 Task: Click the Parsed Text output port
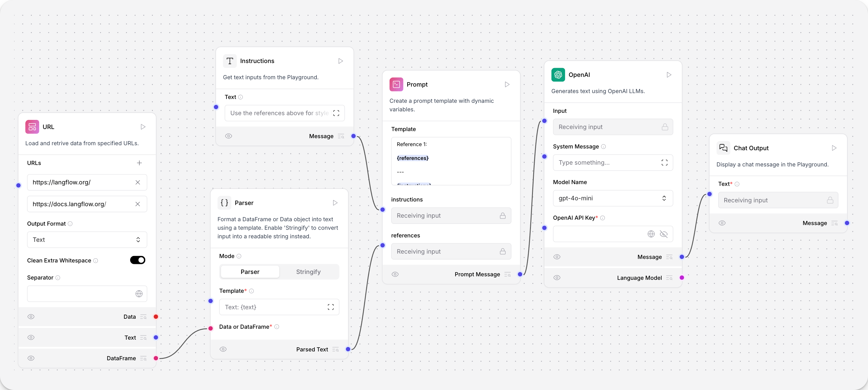(348, 350)
